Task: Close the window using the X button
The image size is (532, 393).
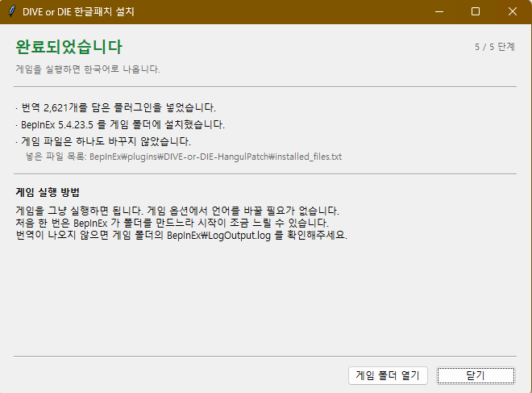Action: point(513,11)
